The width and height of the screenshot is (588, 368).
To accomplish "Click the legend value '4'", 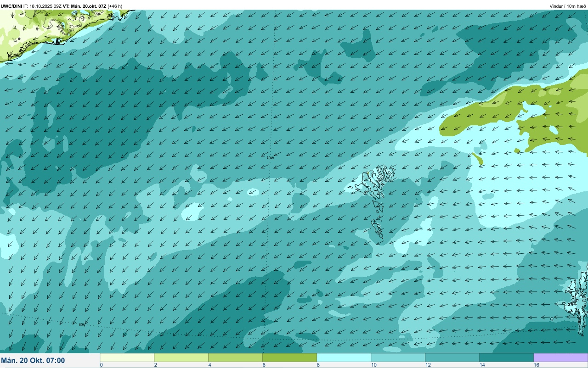I will pos(209,365).
